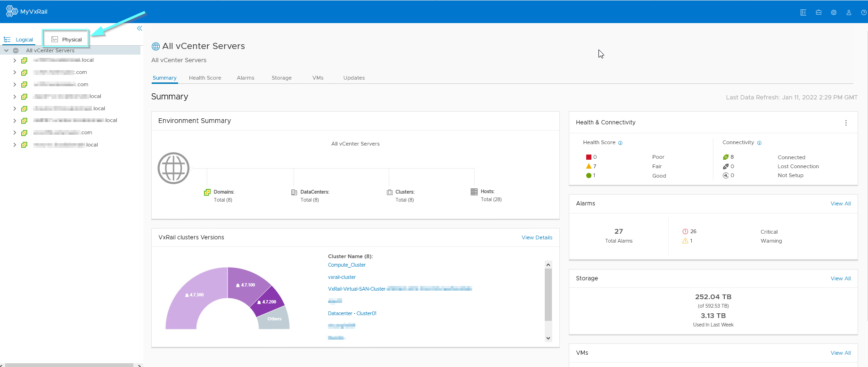This screenshot has width=868, height=367.
Task: Click the green Good health circle icon
Action: click(589, 175)
